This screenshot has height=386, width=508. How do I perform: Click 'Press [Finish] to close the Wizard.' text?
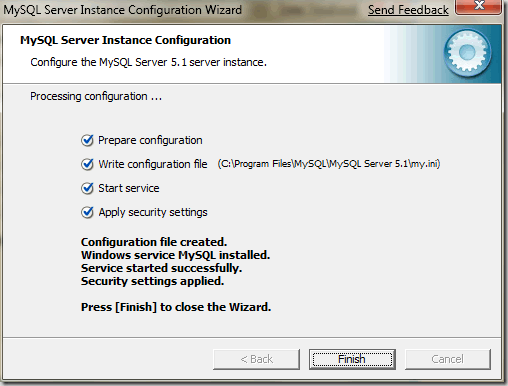(x=176, y=307)
